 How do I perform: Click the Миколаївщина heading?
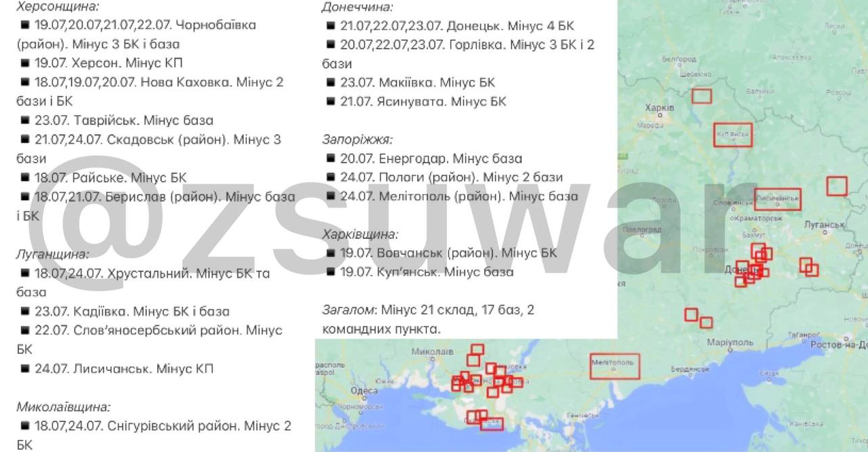(x=63, y=407)
